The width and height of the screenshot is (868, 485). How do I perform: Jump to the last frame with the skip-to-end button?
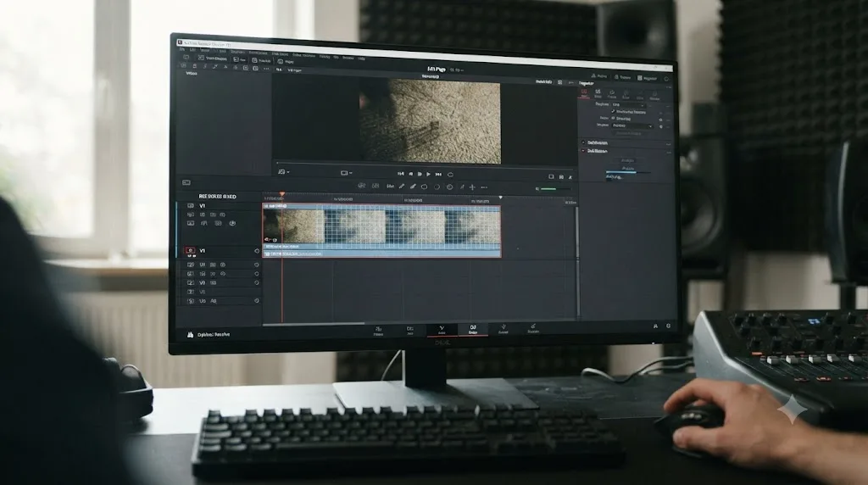click(x=438, y=174)
